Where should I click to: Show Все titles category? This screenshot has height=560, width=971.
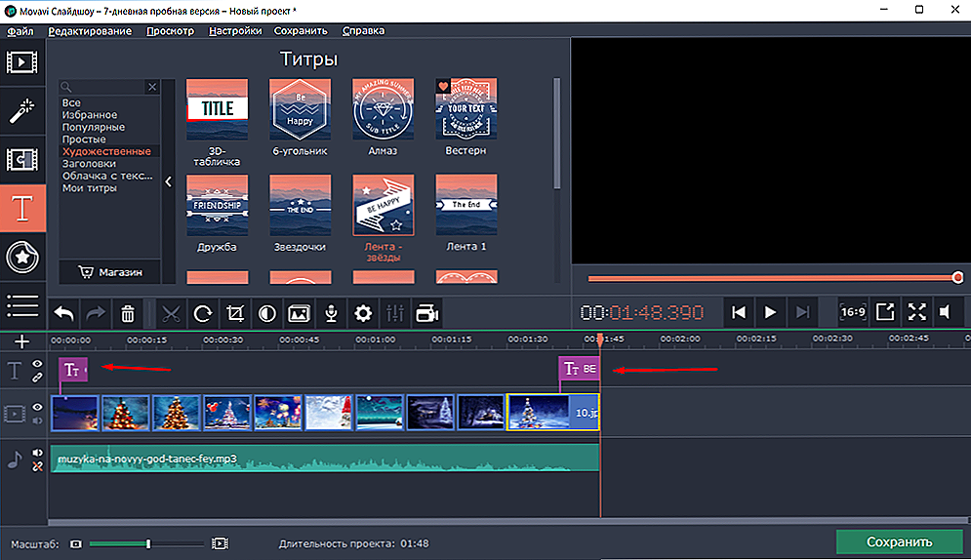(71, 102)
